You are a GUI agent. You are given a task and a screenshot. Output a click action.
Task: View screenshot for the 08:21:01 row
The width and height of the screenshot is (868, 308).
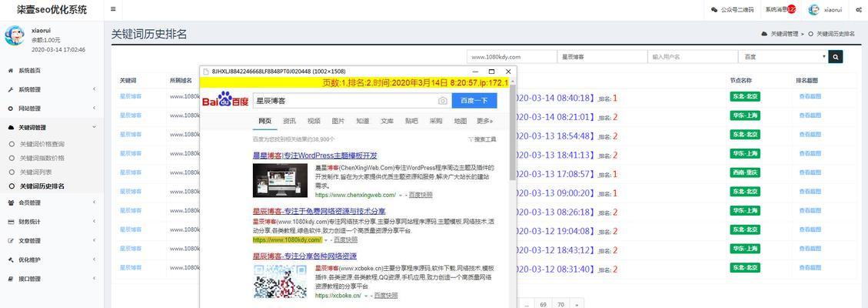pyautogui.click(x=810, y=115)
